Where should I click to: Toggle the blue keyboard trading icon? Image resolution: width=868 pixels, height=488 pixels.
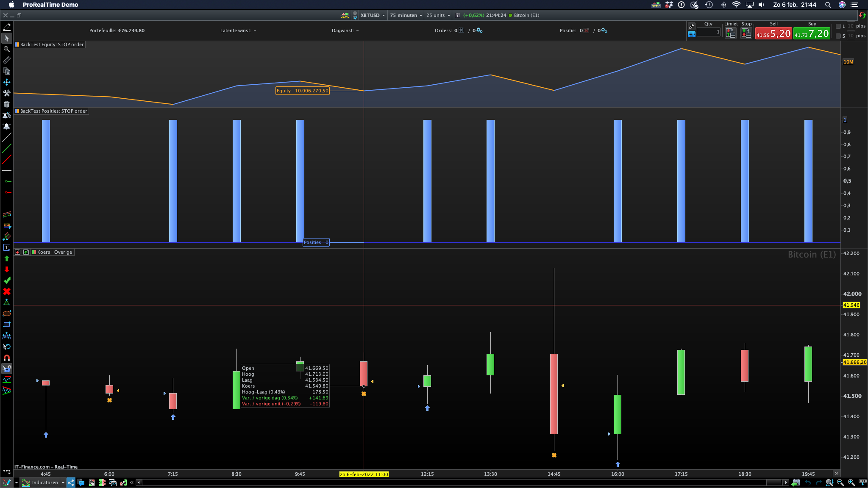pos(692,34)
